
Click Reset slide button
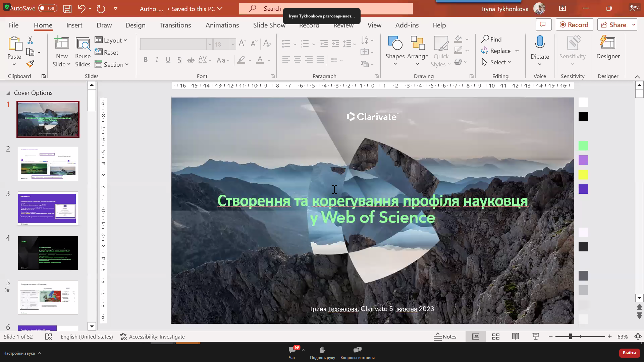click(107, 52)
